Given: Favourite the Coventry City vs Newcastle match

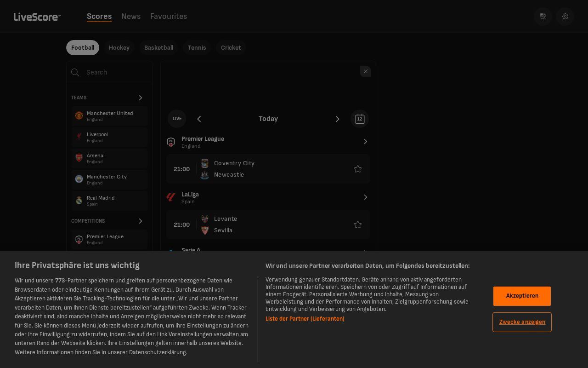Looking at the screenshot, I should pos(358,169).
